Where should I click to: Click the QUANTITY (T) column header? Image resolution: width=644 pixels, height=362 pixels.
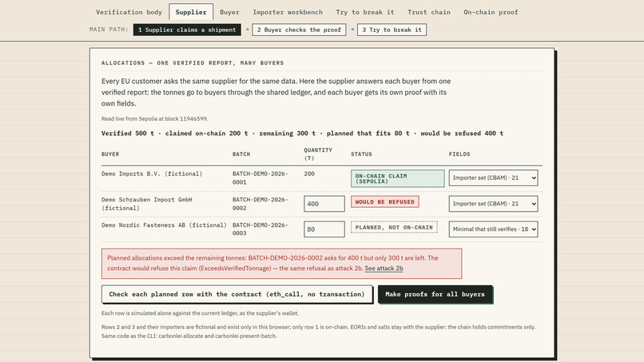tap(318, 154)
